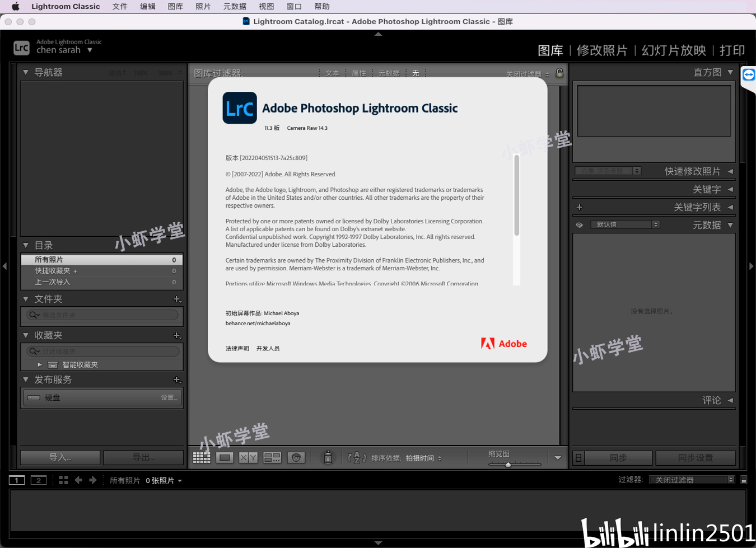The width and height of the screenshot is (756, 548).
Task: Open 法律声明 link in about dialog
Action: pyautogui.click(x=237, y=349)
